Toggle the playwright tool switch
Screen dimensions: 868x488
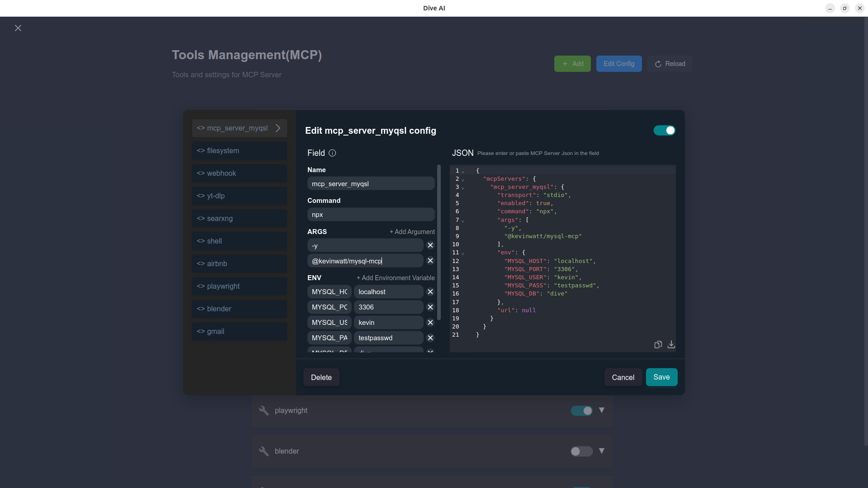pyautogui.click(x=581, y=411)
